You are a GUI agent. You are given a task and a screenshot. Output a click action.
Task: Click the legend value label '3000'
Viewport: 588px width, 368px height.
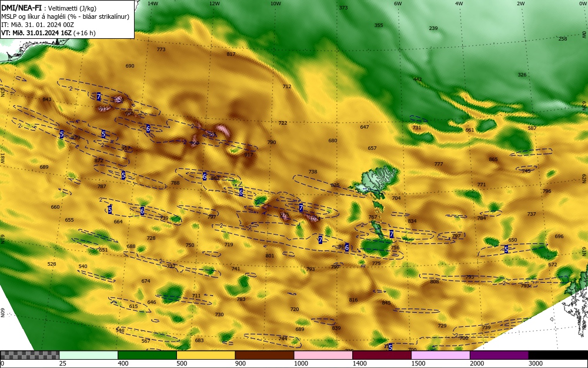pyautogui.click(x=536, y=363)
